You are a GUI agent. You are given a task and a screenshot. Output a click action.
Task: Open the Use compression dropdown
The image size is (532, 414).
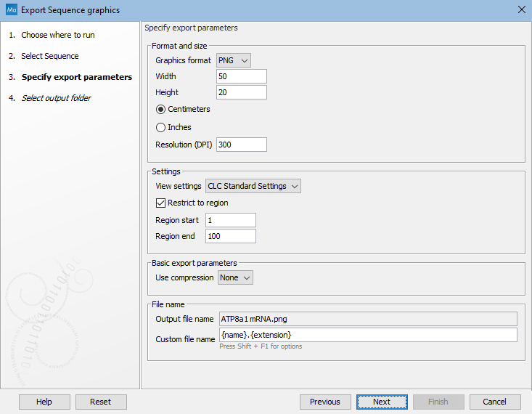pos(235,277)
